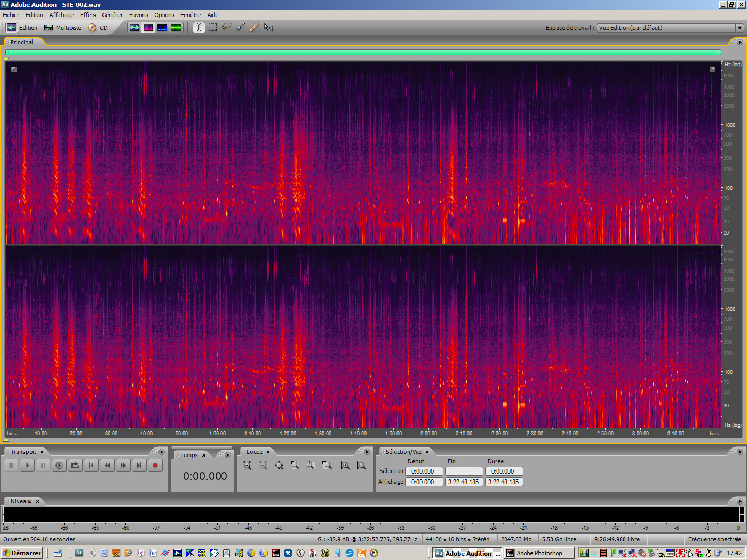
Task: Open the Loupe panel flyout menu
Action: [367, 451]
